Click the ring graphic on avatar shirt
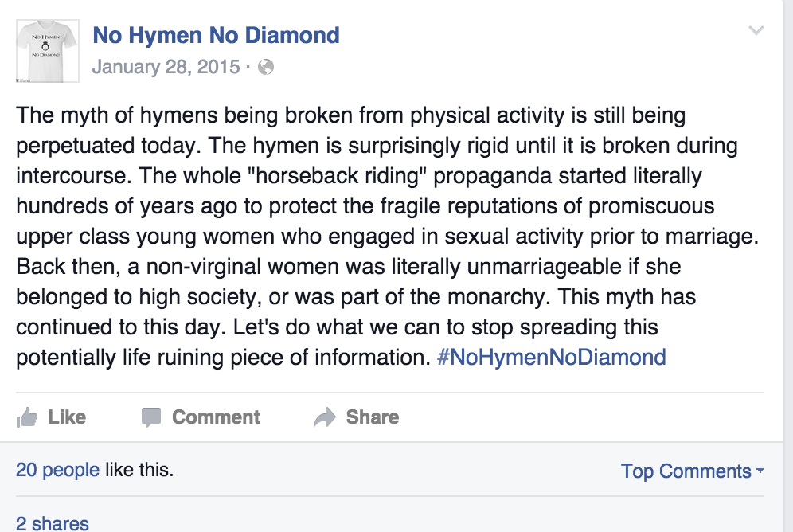793x532 pixels. click(45, 46)
